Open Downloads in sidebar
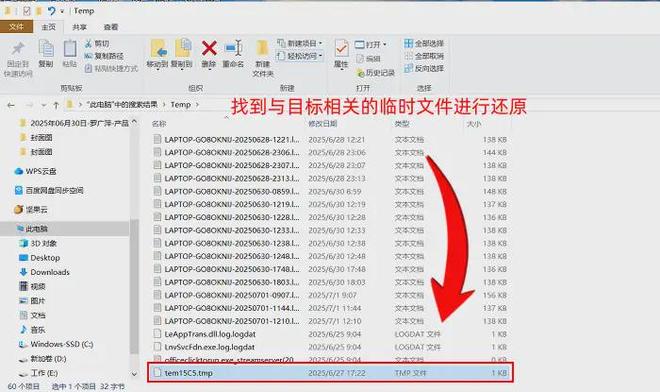Screen dimensions: 660x392 (44, 272)
